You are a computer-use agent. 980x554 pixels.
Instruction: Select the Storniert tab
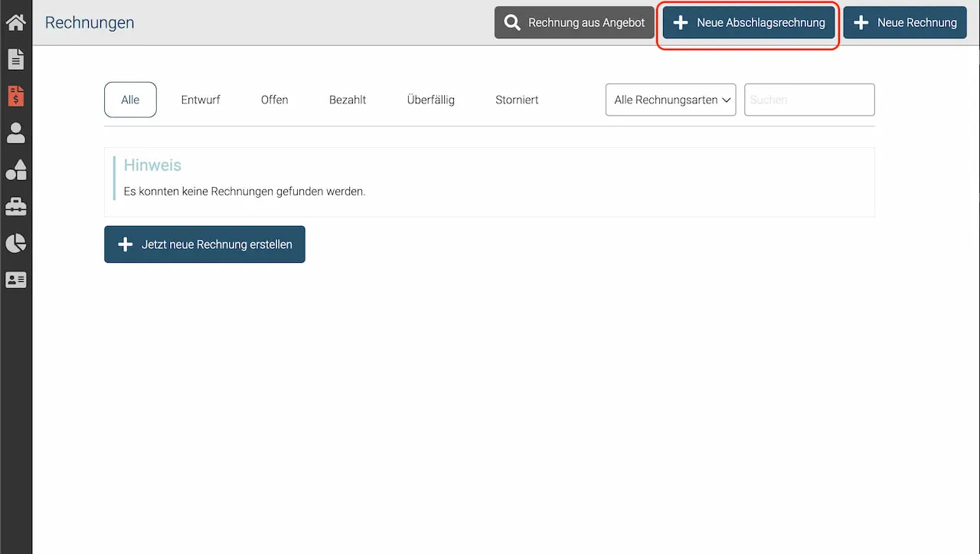point(517,100)
